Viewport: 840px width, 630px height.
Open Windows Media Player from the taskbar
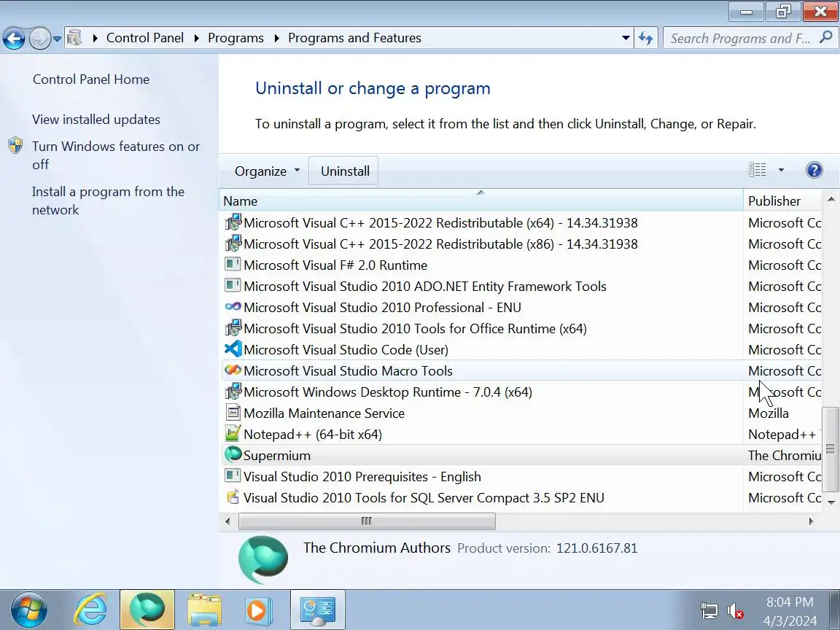pos(259,610)
